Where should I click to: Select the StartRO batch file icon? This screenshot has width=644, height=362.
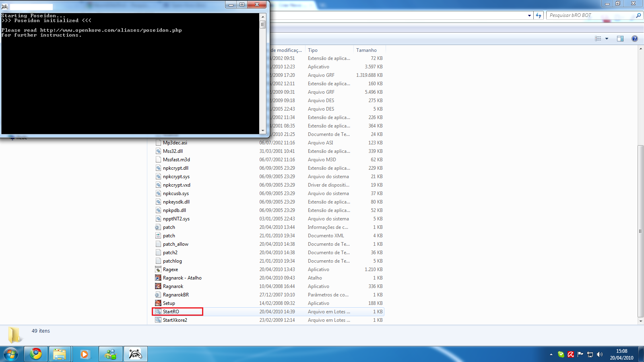coord(158,311)
